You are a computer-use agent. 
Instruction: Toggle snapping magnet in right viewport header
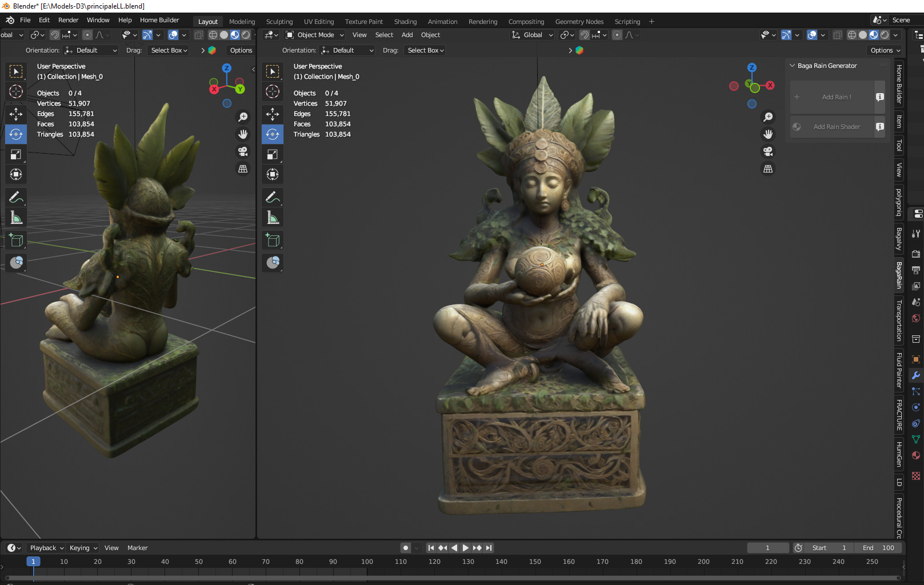pos(585,35)
